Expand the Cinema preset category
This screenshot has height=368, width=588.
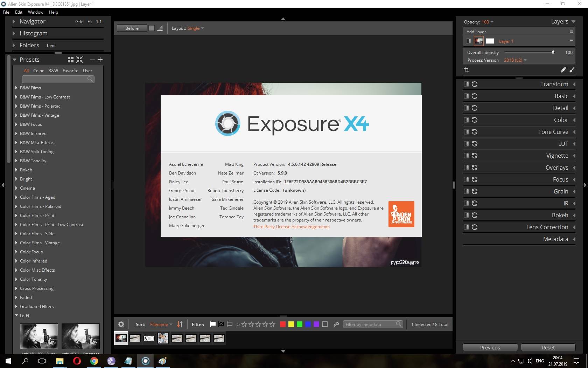click(16, 188)
